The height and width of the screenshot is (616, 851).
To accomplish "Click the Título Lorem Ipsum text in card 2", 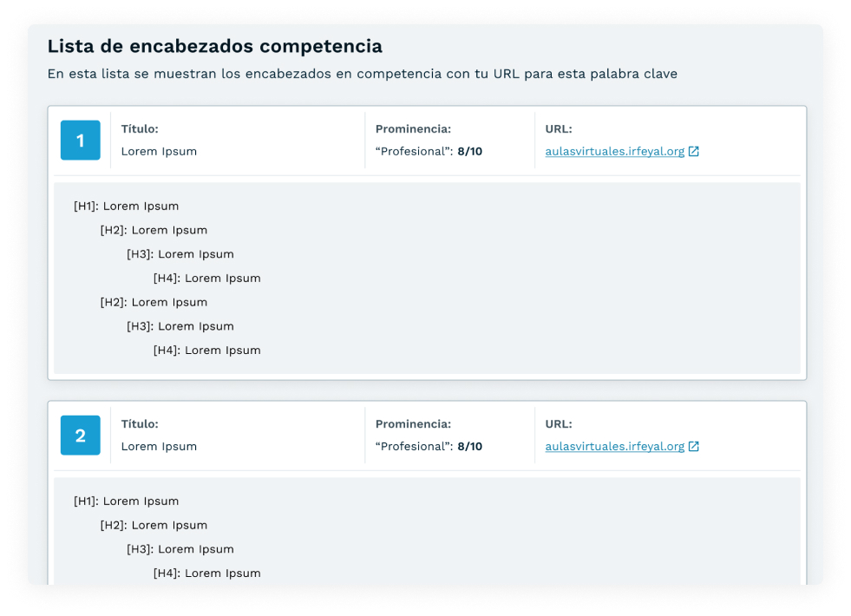I will tap(159, 446).
